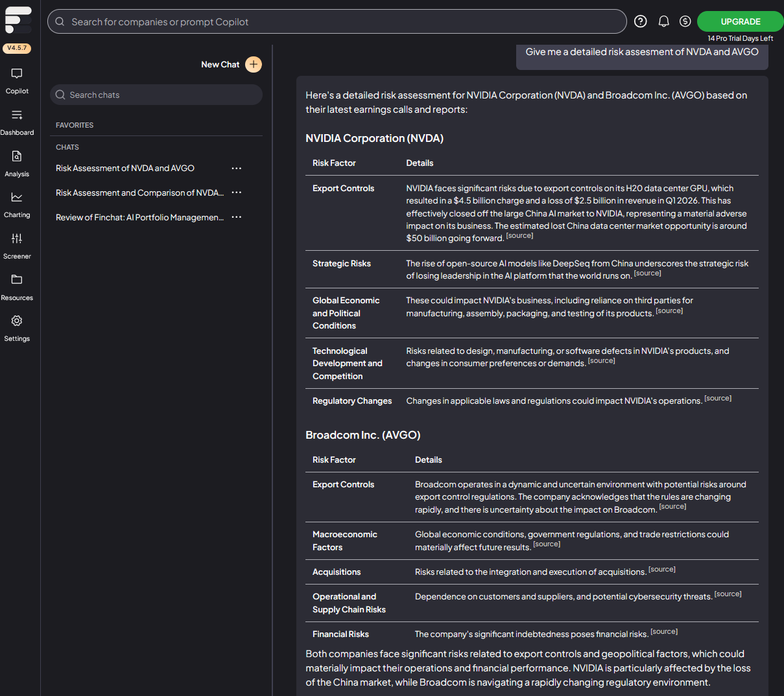Click the FAVORITES section header
This screenshot has height=696, width=784.
pyautogui.click(x=75, y=125)
